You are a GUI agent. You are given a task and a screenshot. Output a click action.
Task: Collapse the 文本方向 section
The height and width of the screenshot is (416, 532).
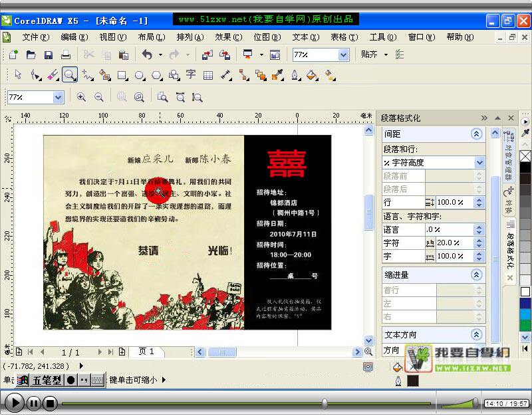(476, 335)
